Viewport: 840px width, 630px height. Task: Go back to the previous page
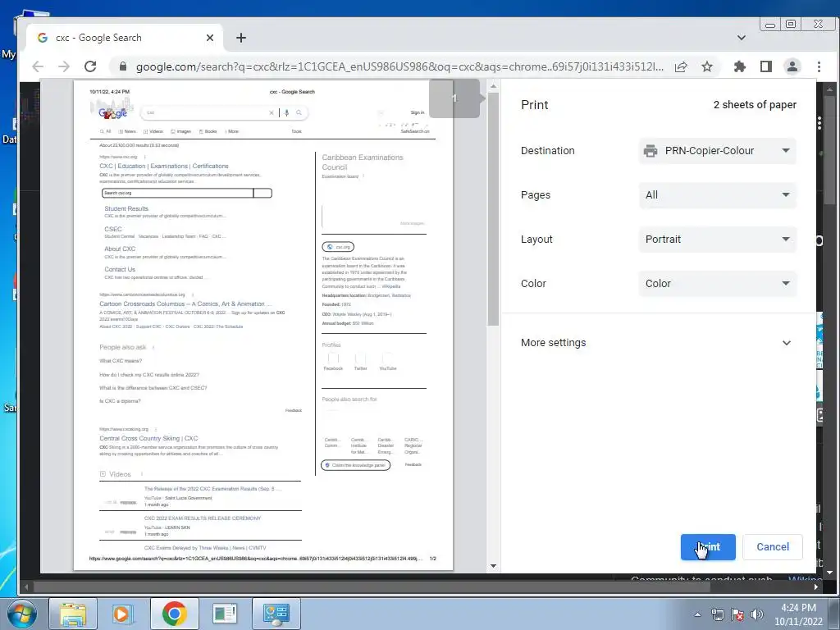38,66
